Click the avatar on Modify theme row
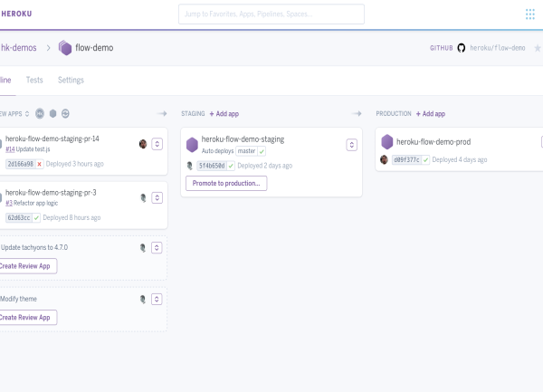This screenshot has height=392, width=543. pos(143,300)
